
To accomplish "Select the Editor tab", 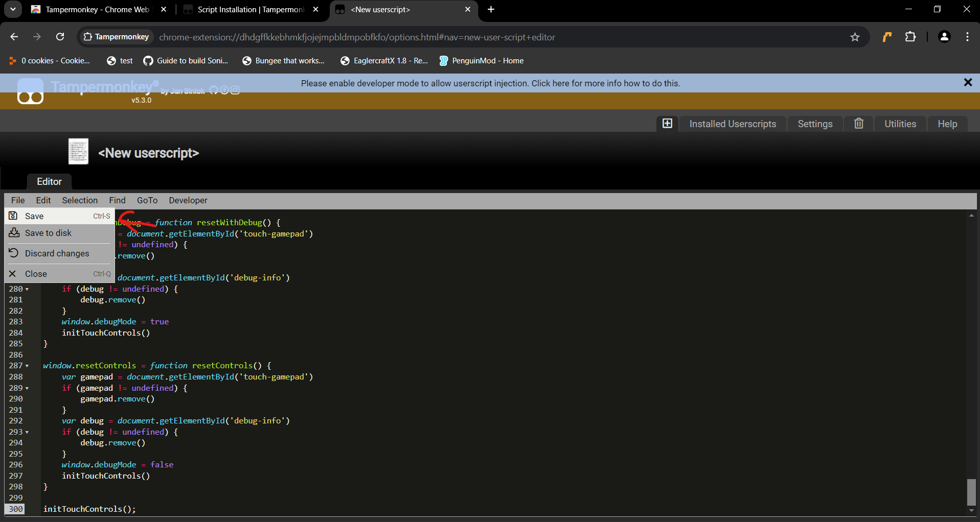I will [x=49, y=181].
